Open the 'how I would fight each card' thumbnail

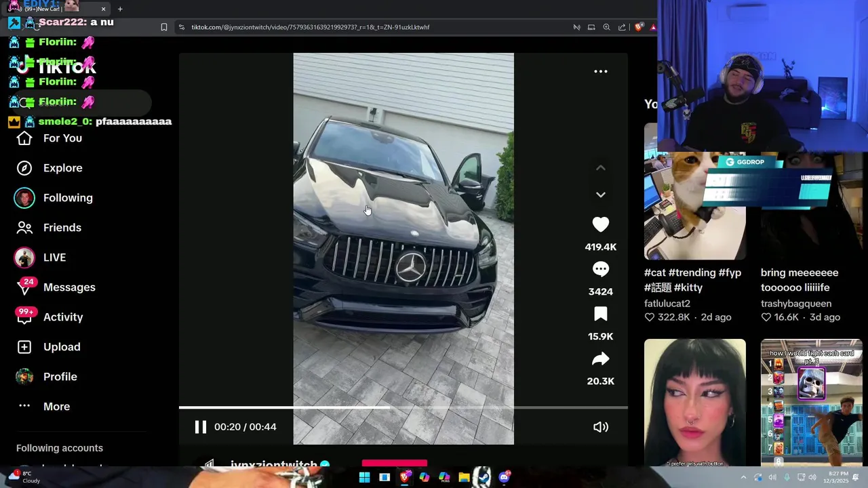pos(812,403)
